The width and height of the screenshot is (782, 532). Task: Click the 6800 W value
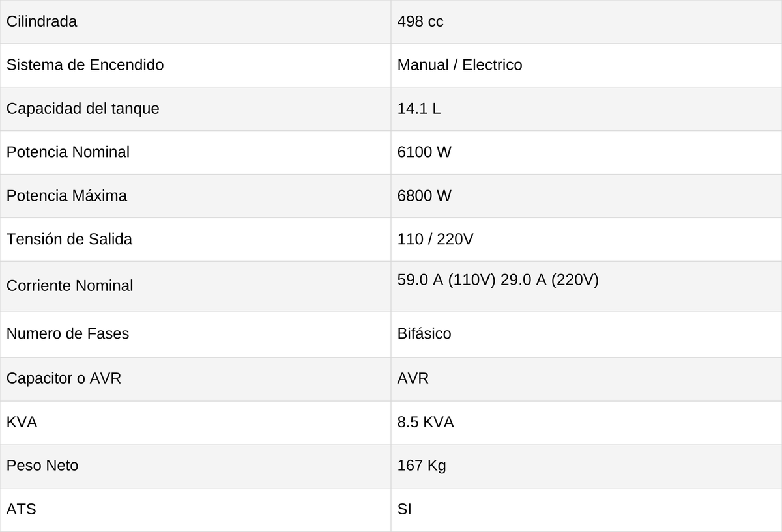[424, 195]
